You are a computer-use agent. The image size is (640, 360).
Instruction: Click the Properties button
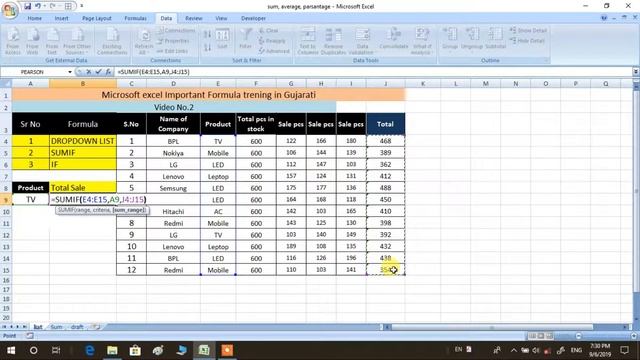[x=174, y=41]
